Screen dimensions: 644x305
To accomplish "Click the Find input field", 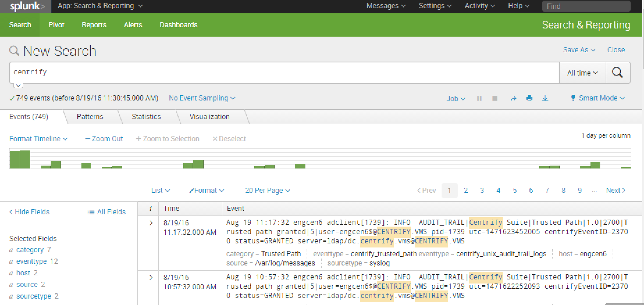I will click(x=586, y=6).
